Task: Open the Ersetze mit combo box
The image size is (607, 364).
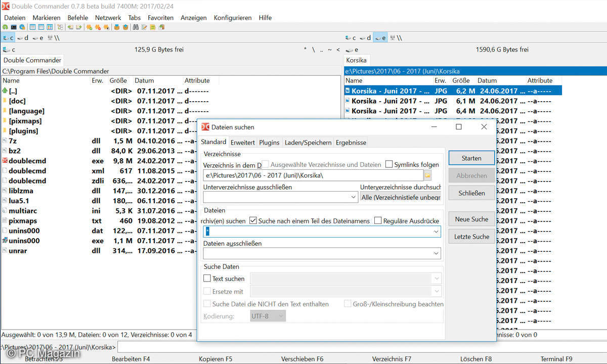Action: 346,291
